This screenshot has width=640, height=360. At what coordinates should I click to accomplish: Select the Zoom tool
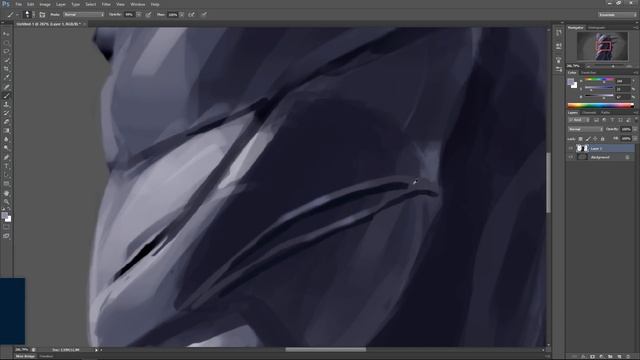tap(6, 202)
